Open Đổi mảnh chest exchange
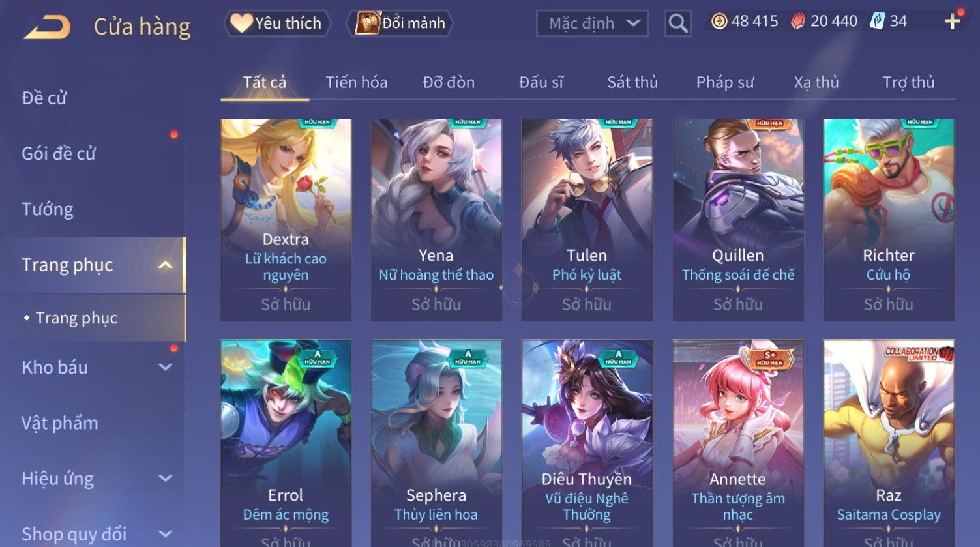The image size is (980, 547). click(400, 23)
